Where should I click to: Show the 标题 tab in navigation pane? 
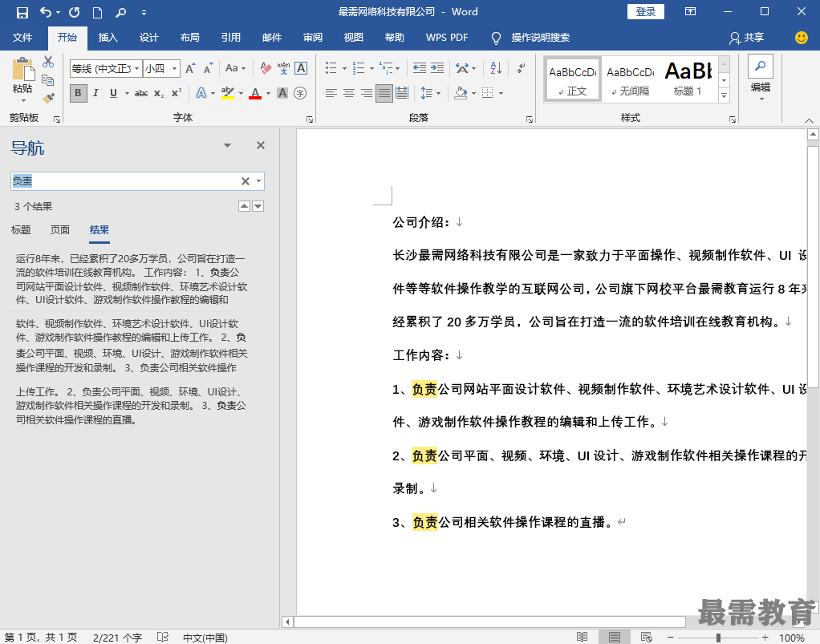point(21,230)
